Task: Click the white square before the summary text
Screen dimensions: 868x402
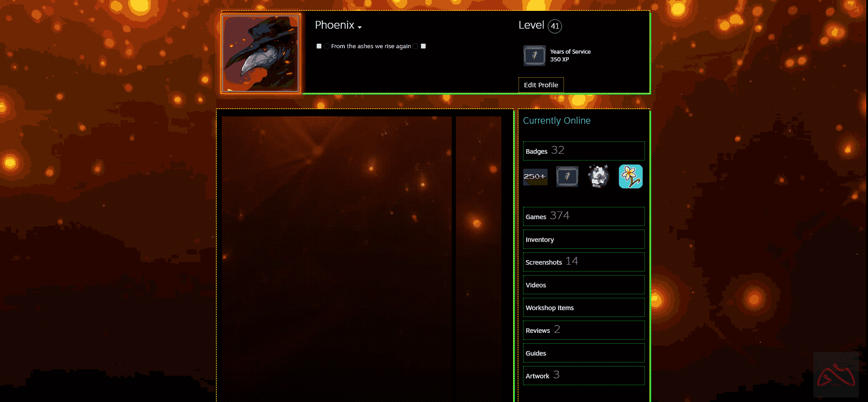Action: (x=319, y=46)
